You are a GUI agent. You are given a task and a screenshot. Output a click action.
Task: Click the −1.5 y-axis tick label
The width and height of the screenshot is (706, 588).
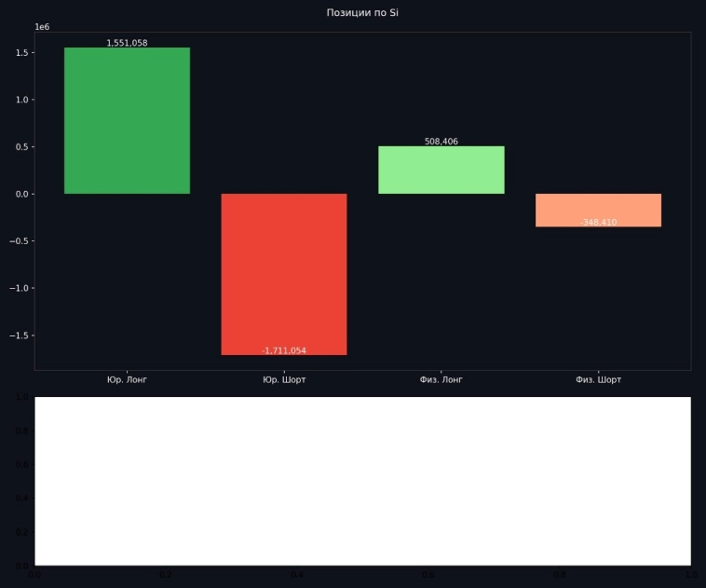pos(19,335)
